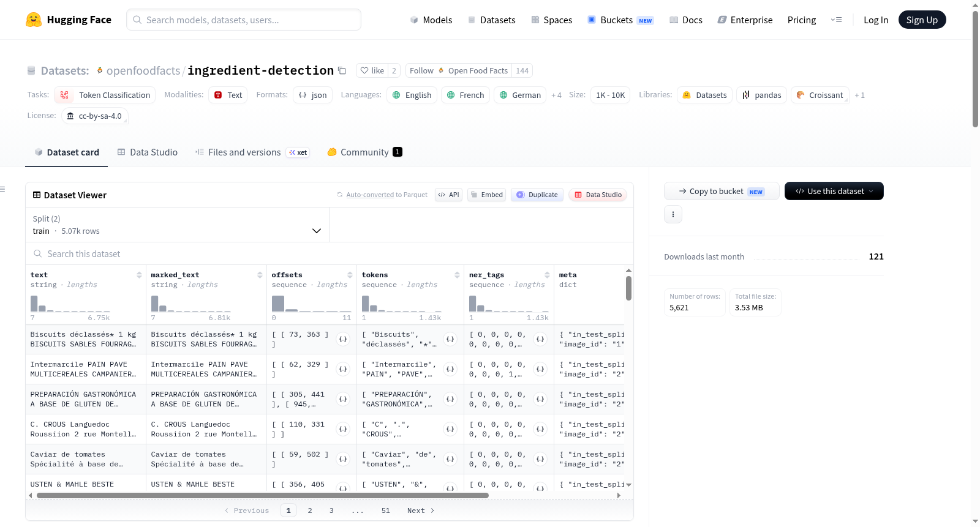This screenshot has height=527, width=980.
Task: Go to Datasets in top navigation
Action: click(491, 20)
